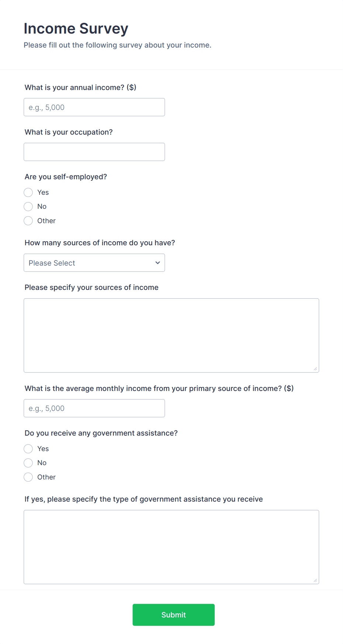Select 'Yes' for government assistance question
Viewport: 343px width, 644px height.
[28, 449]
